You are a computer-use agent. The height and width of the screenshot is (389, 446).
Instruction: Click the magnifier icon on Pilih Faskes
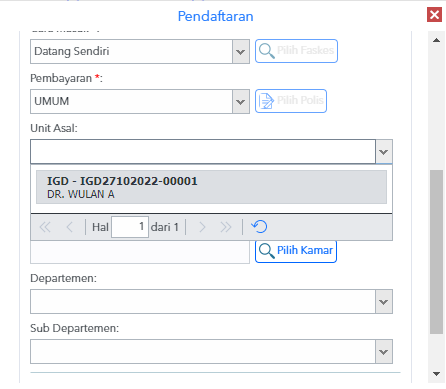[x=267, y=51]
